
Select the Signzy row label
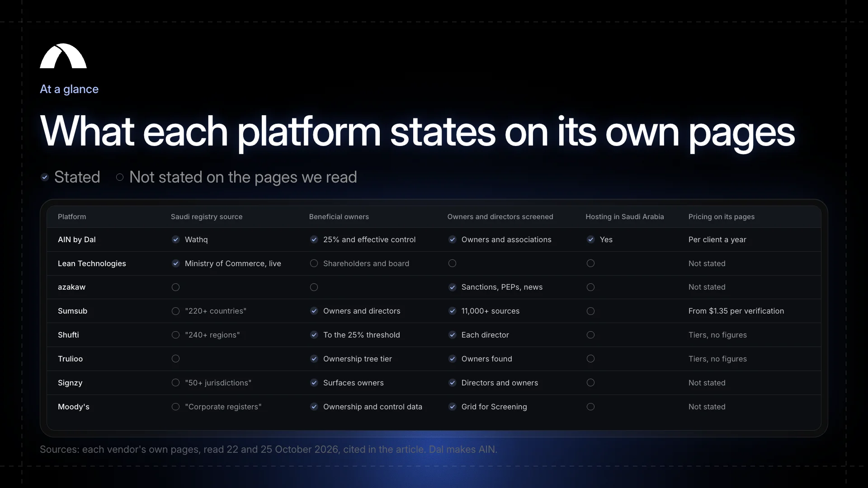point(70,383)
